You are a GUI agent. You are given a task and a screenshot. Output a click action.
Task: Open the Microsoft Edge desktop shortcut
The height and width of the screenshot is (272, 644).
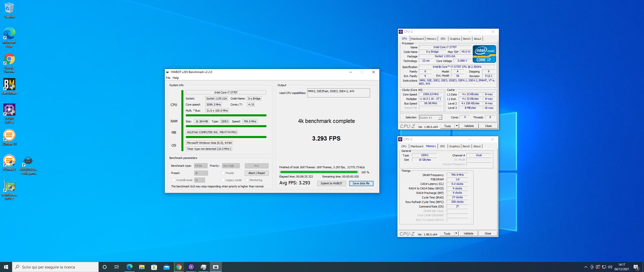tap(9, 37)
